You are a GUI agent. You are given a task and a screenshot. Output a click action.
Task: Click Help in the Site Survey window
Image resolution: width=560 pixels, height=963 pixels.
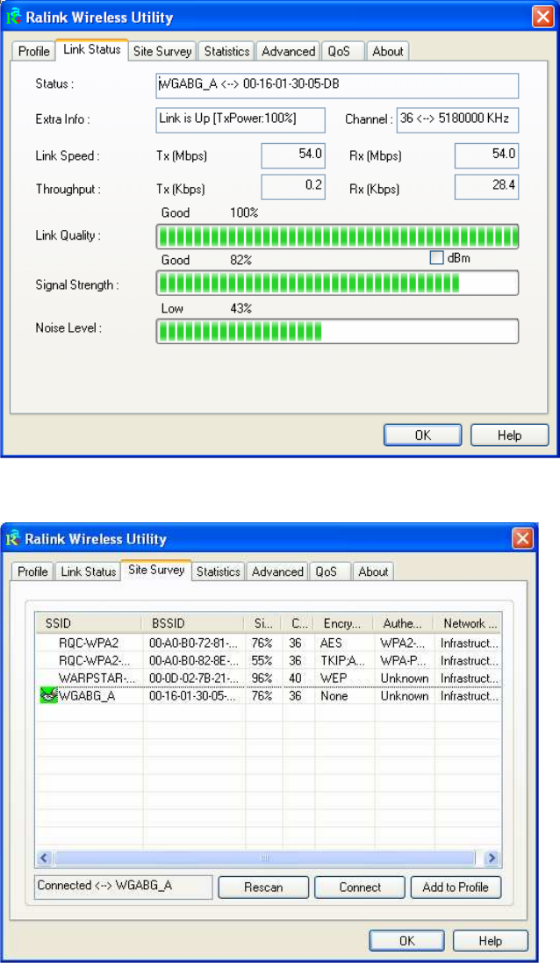(x=491, y=940)
